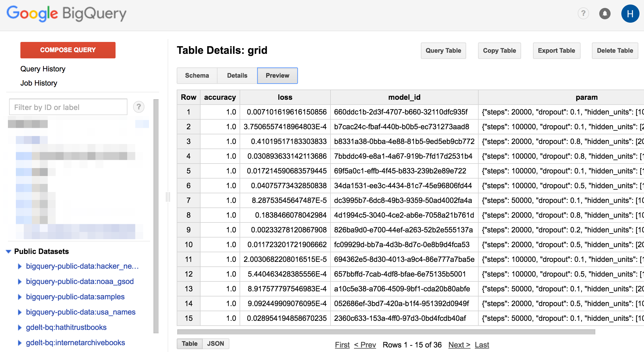644x352 pixels.
Task: Click the Google BigQuery logo
Action: pyautogui.click(x=67, y=13)
